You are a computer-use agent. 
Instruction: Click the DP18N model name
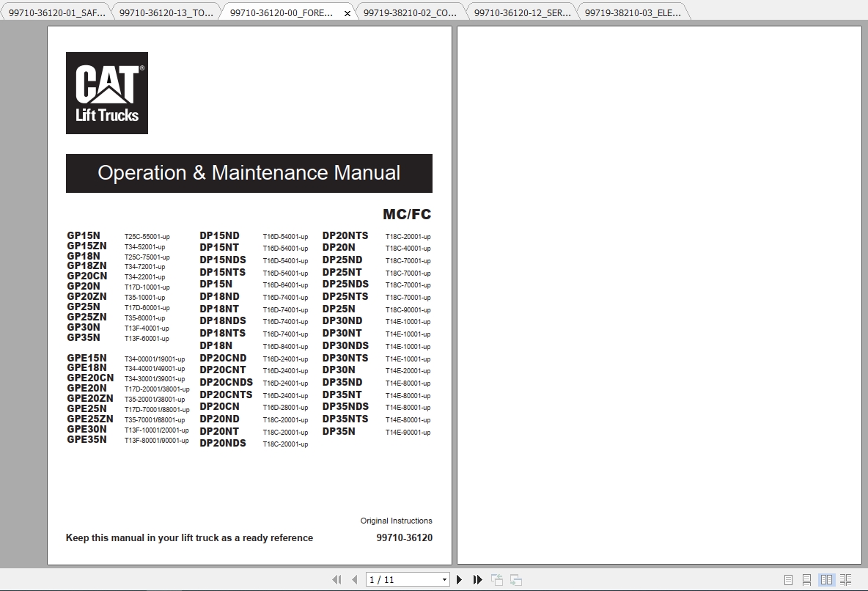point(216,345)
